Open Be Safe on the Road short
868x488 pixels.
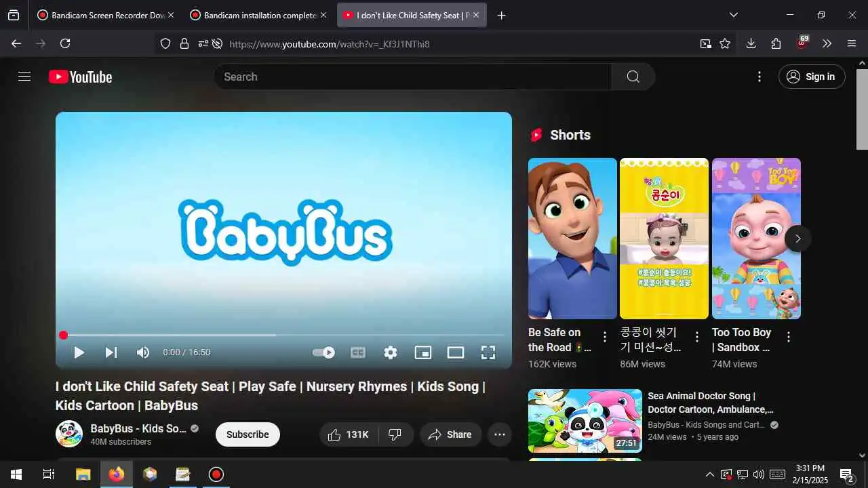[x=572, y=239]
